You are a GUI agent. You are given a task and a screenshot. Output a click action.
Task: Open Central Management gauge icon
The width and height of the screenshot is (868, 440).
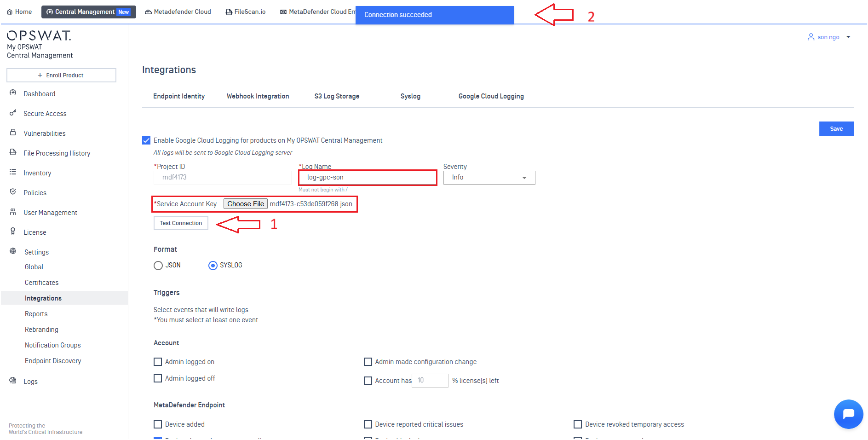click(50, 12)
